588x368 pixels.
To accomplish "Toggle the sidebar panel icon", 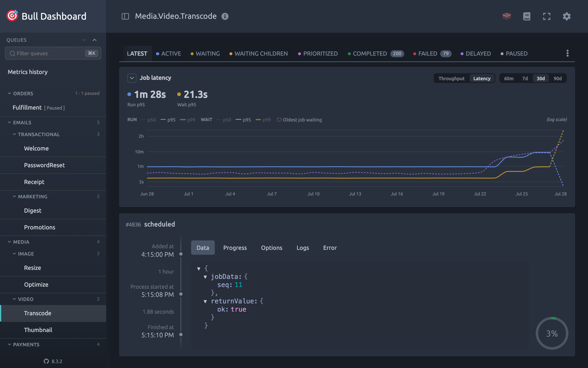I will (125, 16).
